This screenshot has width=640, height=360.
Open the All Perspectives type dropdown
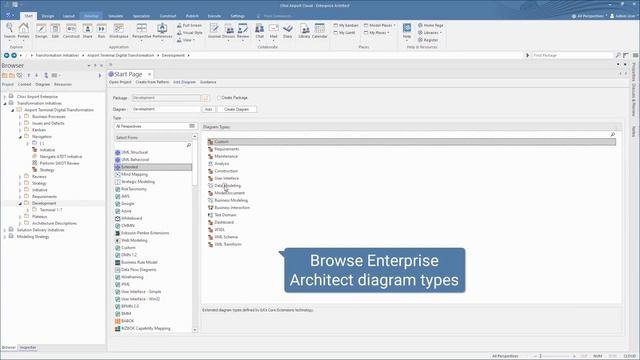pyautogui.click(x=156, y=127)
